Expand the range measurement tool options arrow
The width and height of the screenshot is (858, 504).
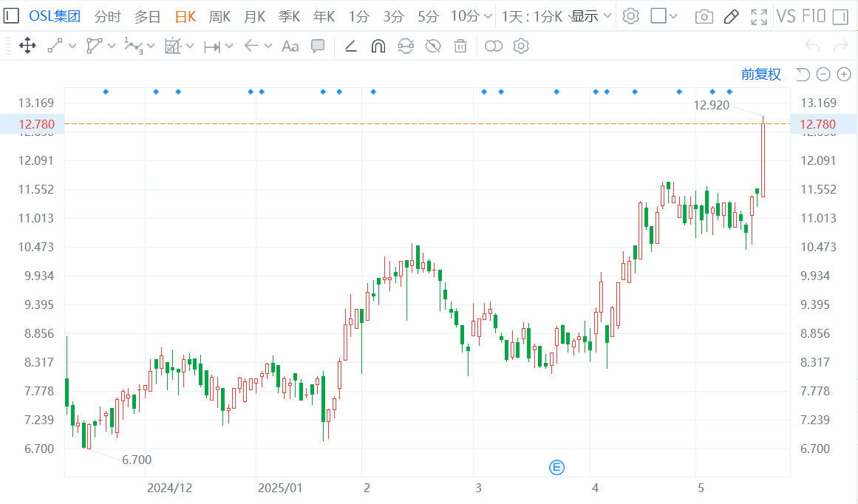click(x=229, y=47)
